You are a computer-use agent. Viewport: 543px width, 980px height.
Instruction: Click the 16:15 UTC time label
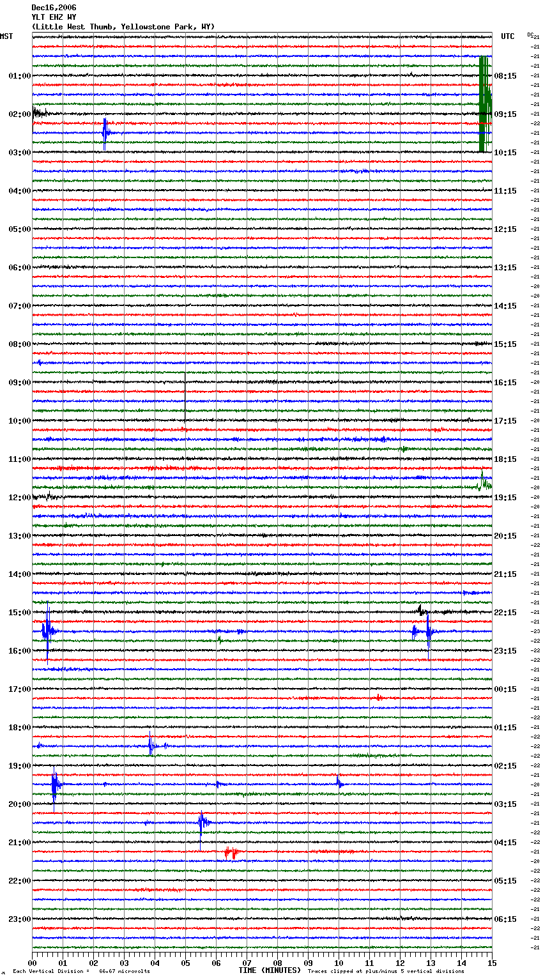click(505, 383)
